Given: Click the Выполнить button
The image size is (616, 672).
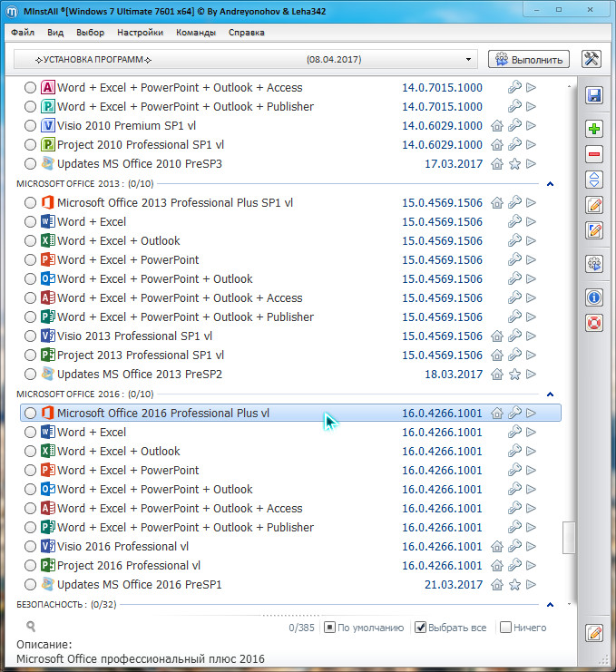Looking at the screenshot, I should coord(529,59).
